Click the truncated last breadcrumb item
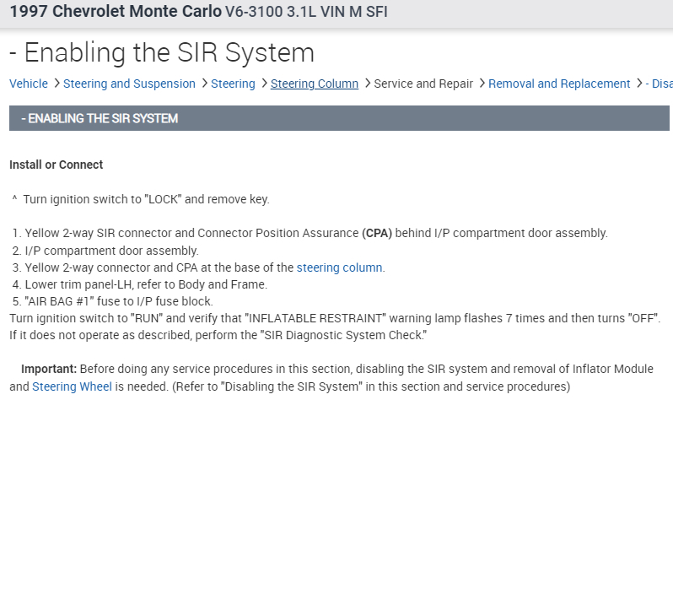673x616 pixels. click(x=659, y=84)
